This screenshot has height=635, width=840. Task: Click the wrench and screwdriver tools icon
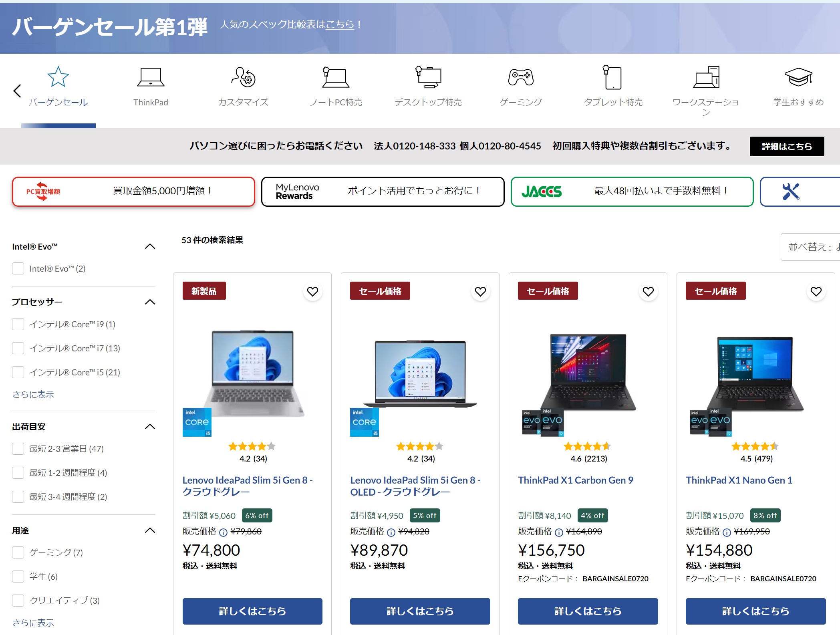pos(791,192)
